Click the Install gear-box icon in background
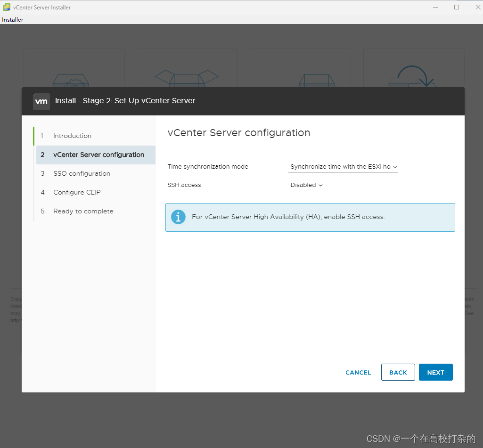 (x=71, y=80)
